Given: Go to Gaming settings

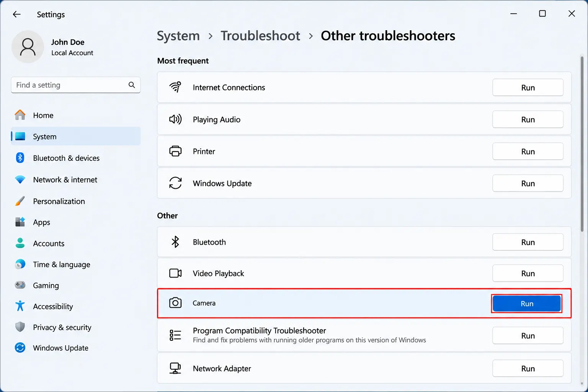Looking at the screenshot, I should (76, 286).
